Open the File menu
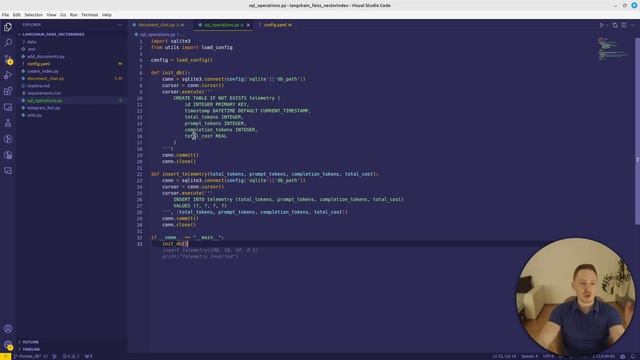The width and height of the screenshot is (640, 360). 5,15
